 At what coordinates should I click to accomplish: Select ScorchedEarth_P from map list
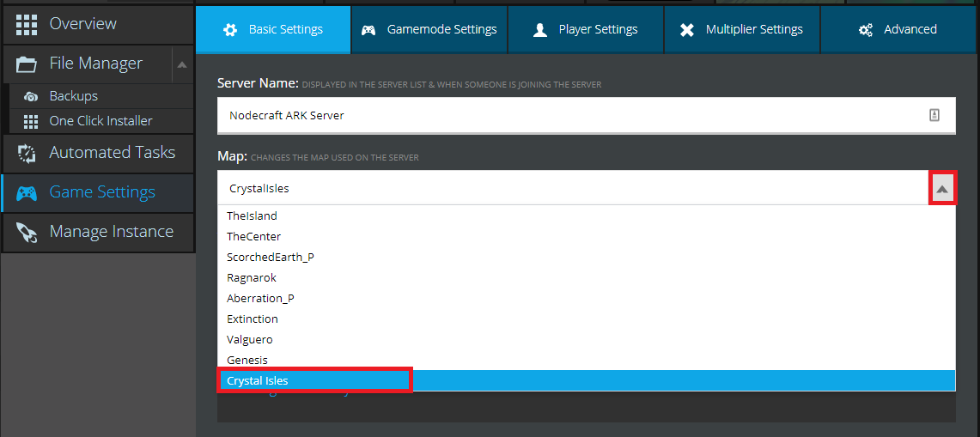point(587,257)
